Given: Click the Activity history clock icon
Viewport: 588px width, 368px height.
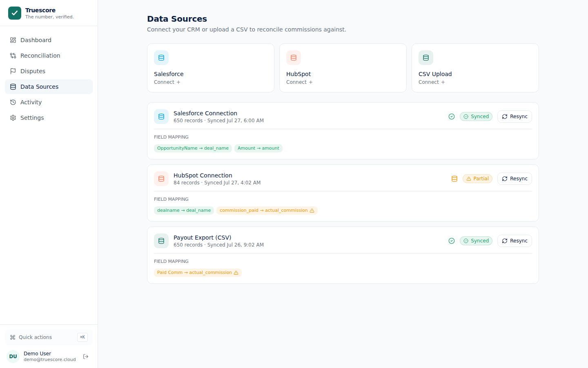Looking at the screenshot, I should click(x=13, y=102).
